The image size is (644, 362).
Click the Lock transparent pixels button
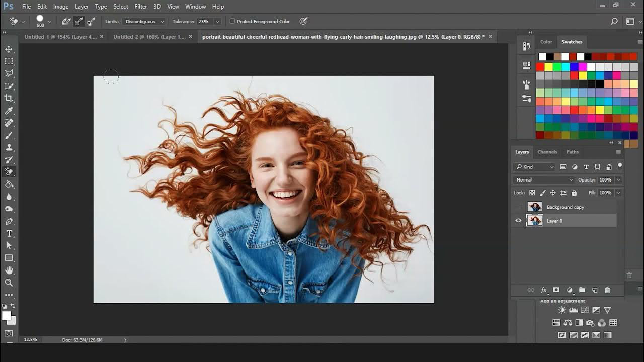pos(532,193)
